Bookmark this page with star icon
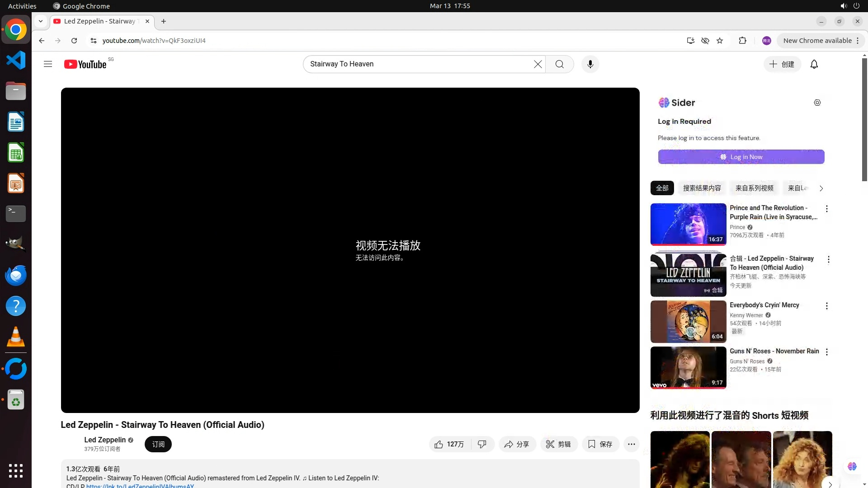Viewport: 868px width, 488px height. click(x=720, y=41)
